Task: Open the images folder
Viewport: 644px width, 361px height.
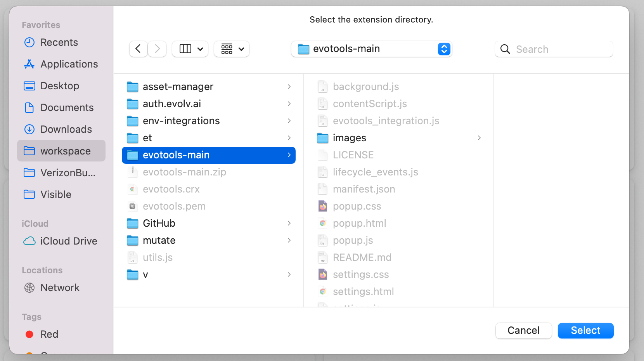Action: tap(349, 138)
